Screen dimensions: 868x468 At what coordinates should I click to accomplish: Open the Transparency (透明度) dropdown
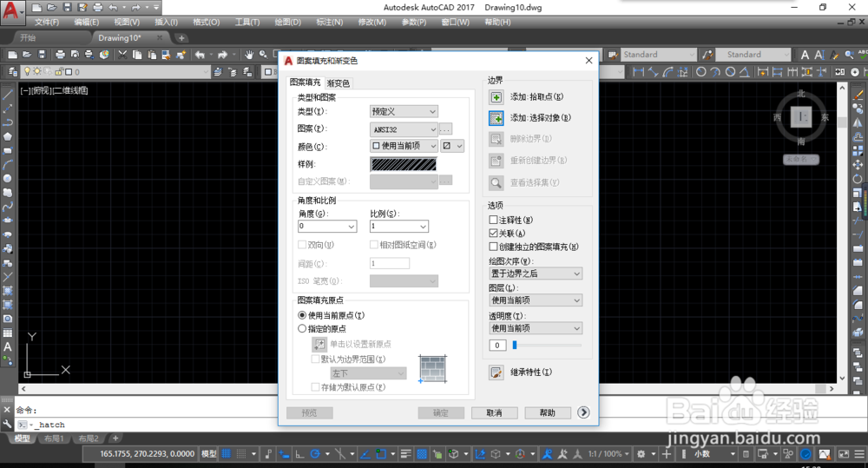pos(536,328)
